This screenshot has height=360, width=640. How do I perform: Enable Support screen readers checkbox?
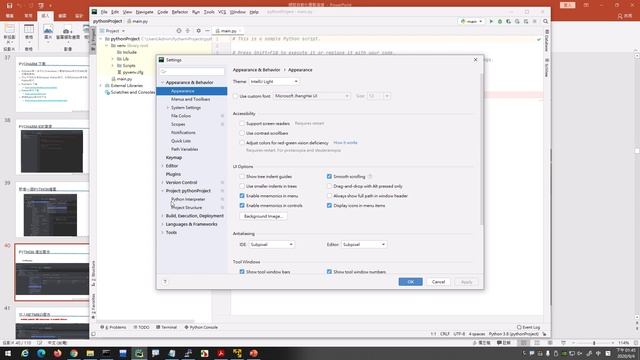point(242,123)
